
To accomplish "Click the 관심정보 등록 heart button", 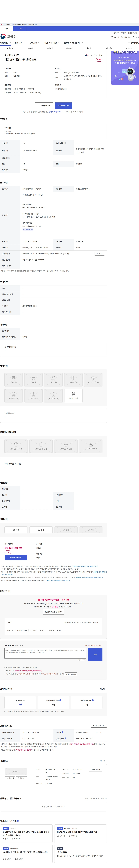I will [44, 105].
